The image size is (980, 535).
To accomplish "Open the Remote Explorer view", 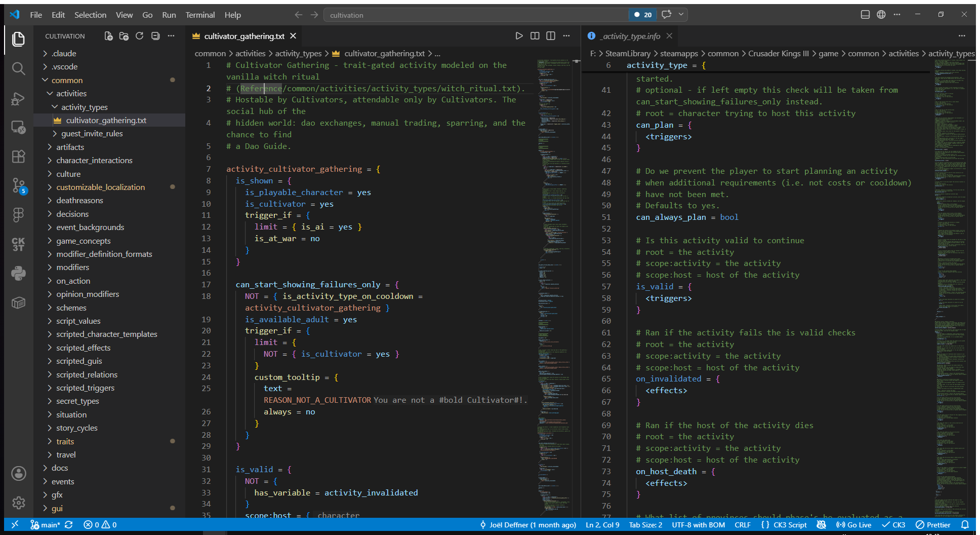I will 18,127.
